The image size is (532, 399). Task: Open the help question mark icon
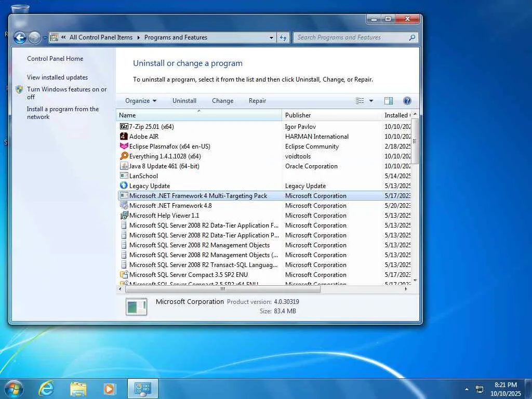pos(407,101)
